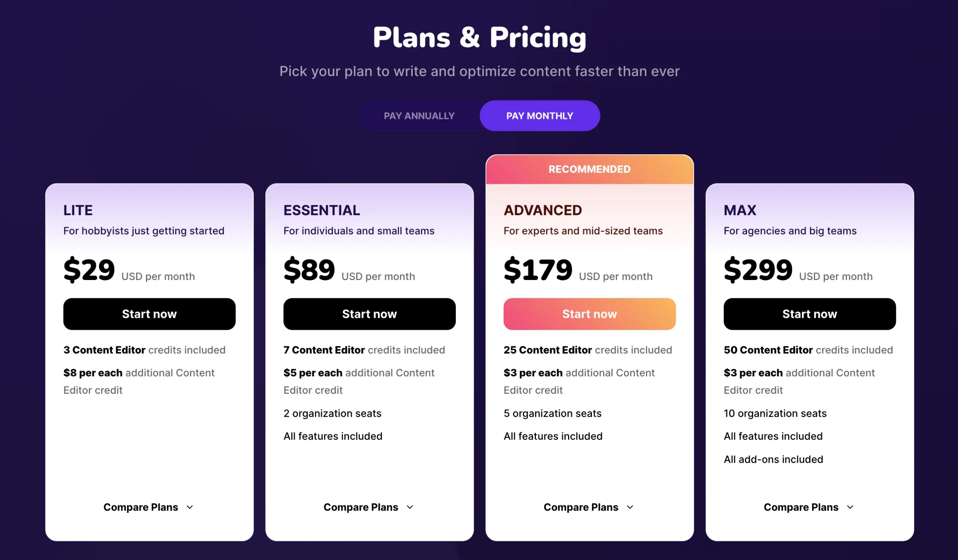Select the ESSENTIAL plan title
The height and width of the screenshot is (560, 958).
[x=321, y=210]
